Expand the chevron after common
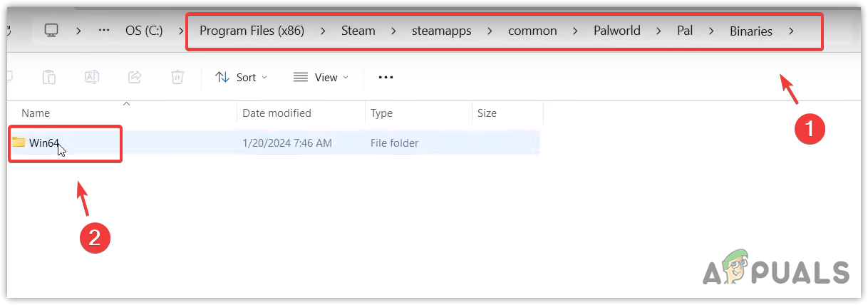 point(575,31)
